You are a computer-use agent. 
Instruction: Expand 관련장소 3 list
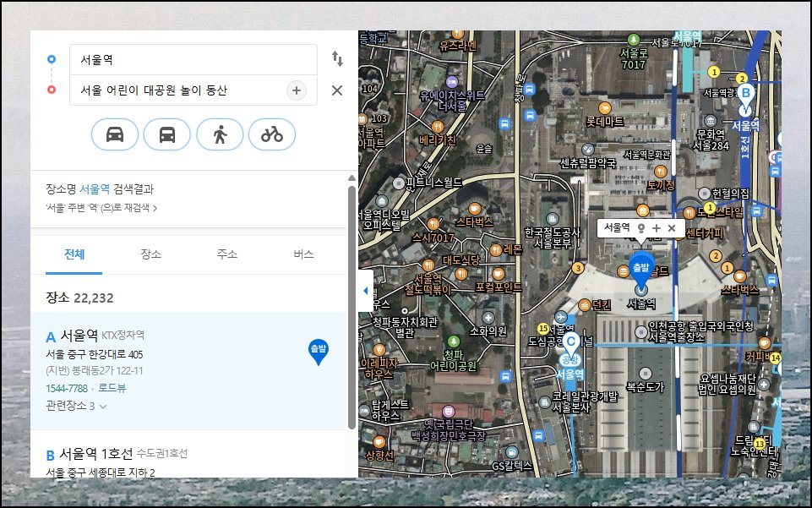coord(76,406)
